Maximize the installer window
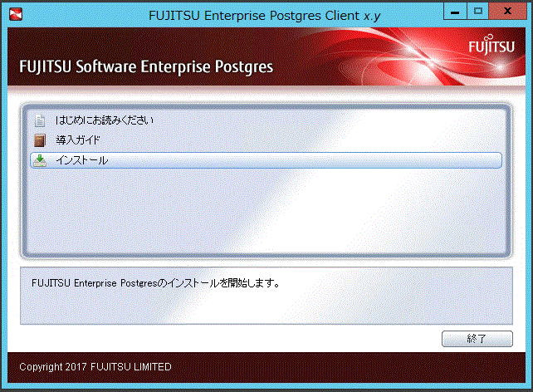The image size is (533, 392). pyautogui.click(x=477, y=12)
